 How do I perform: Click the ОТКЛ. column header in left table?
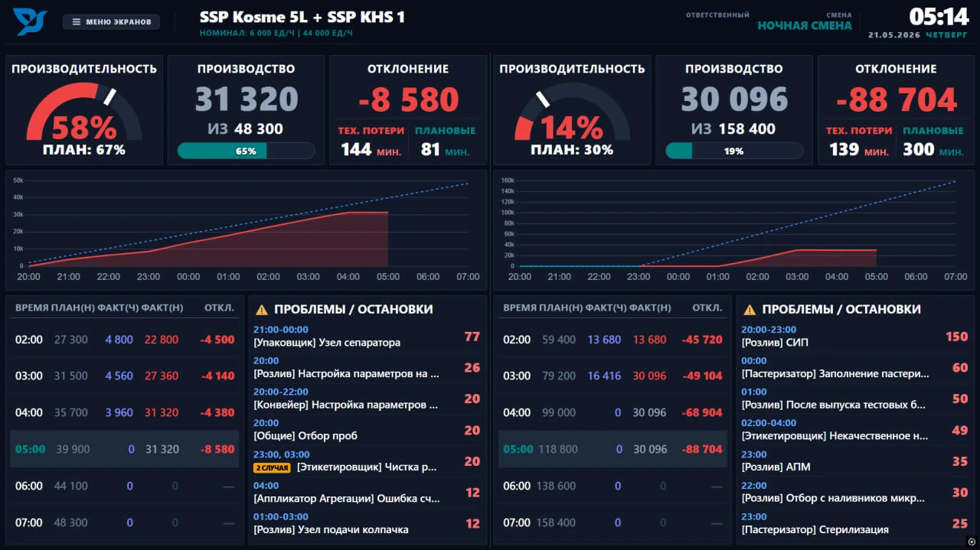219,308
